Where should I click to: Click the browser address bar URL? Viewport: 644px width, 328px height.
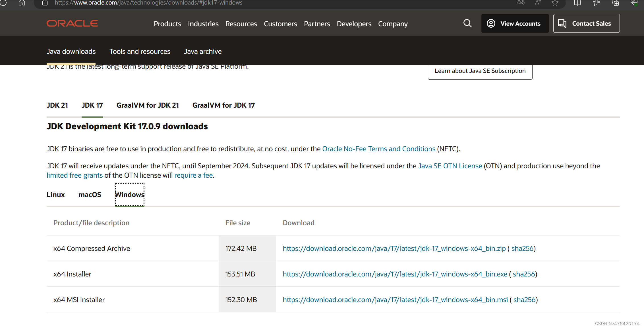click(148, 3)
